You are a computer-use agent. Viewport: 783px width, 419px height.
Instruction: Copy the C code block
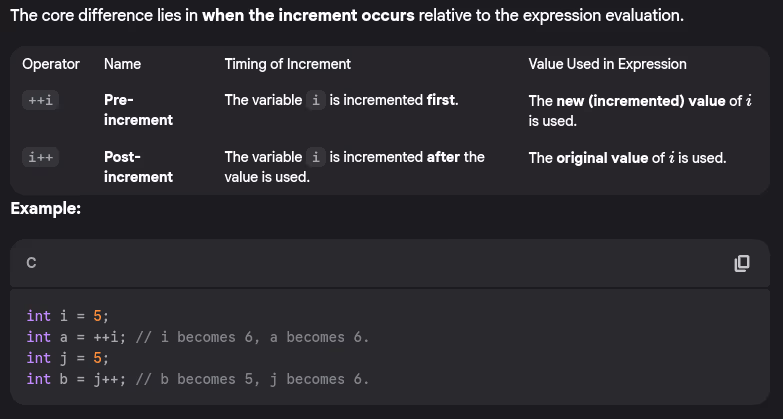click(x=741, y=263)
